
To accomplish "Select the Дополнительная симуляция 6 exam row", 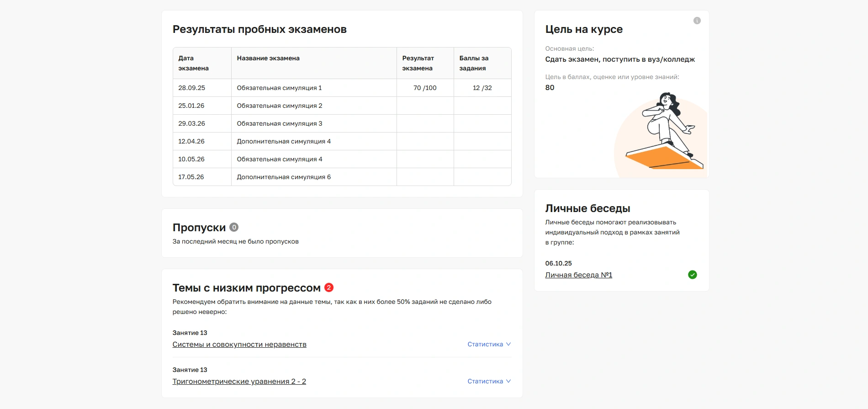I will pyautogui.click(x=283, y=177).
